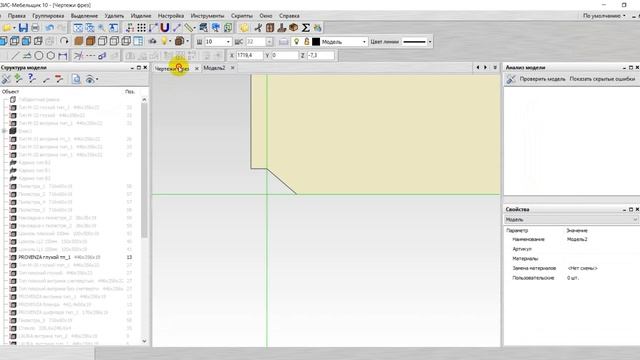Click the tab scroll right arrow

click(x=485, y=67)
